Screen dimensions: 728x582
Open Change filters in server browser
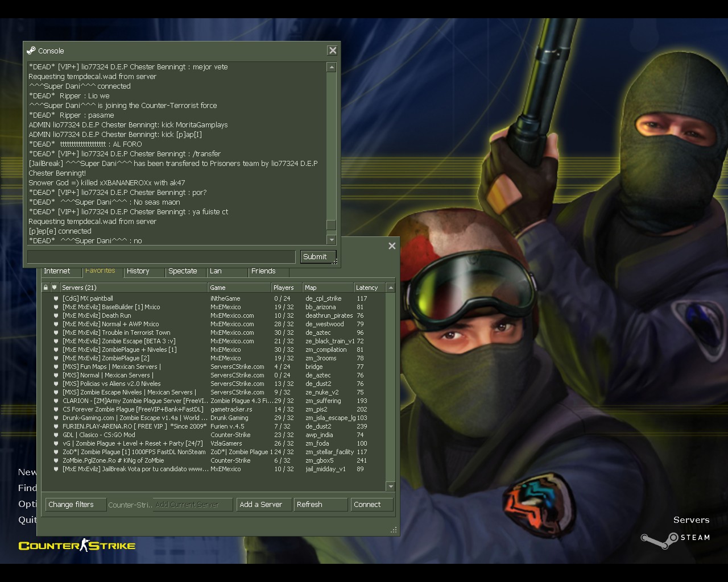pyautogui.click(x=76, y=505)
